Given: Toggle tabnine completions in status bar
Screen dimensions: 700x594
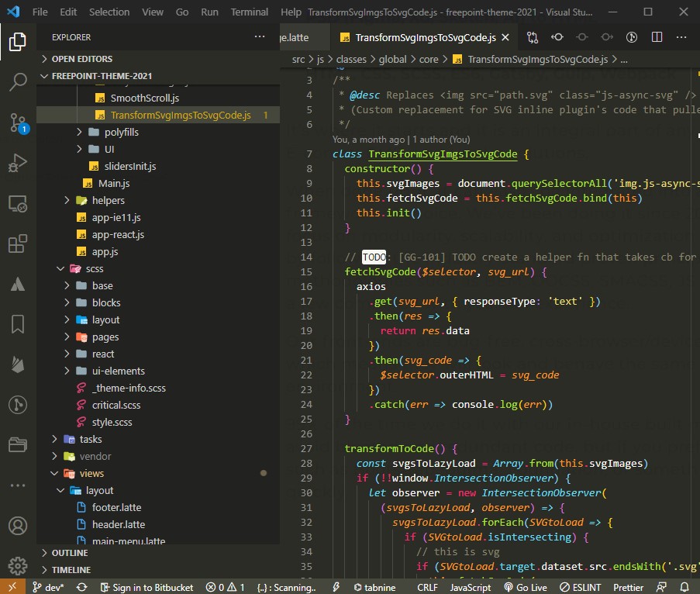Looking at the screenshot, I should pyautogui.click(x=375, y=587).
